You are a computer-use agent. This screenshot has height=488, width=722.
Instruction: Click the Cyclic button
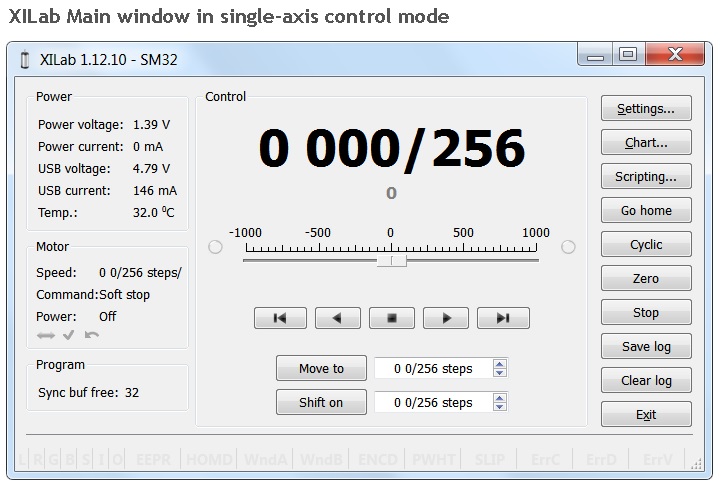[646, 244]
